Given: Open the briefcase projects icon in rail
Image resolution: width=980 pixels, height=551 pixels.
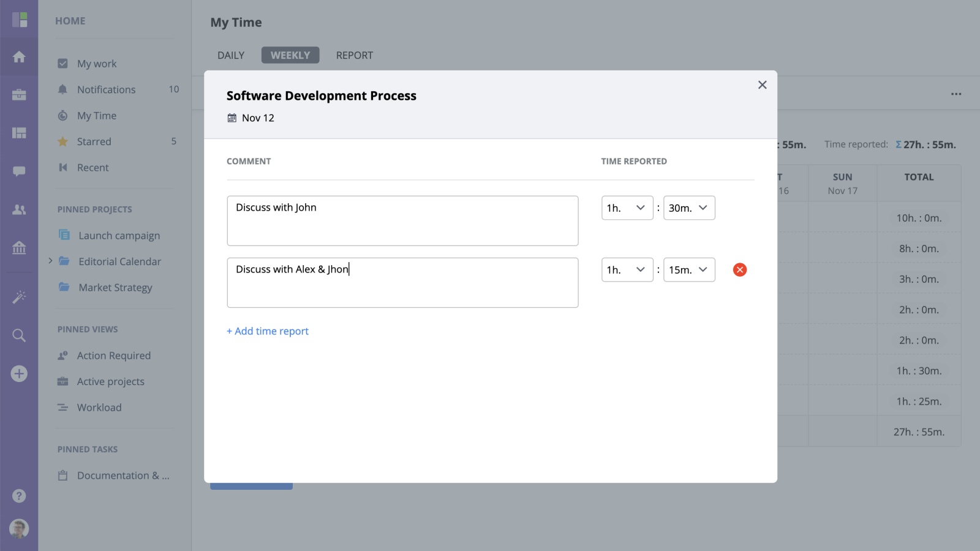Looking at the screenshot, I should (x=19, y=95).
